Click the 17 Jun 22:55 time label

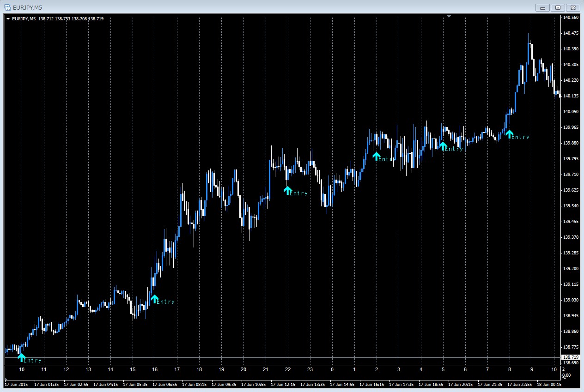tap(519, 384)
